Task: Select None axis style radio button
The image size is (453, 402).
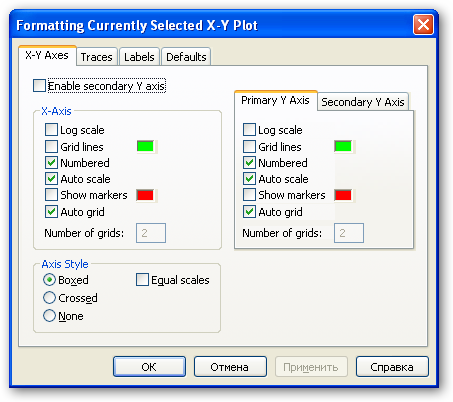Action: (49, 315)
